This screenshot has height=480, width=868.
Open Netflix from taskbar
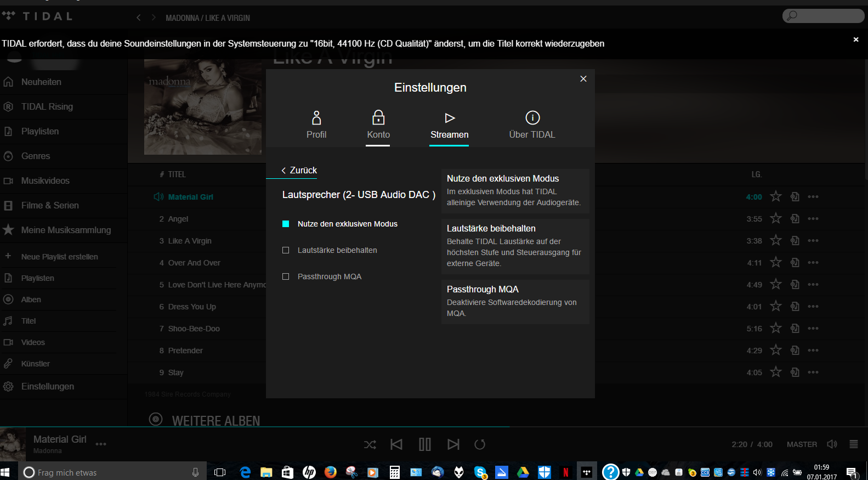click(x=565, y=472)
